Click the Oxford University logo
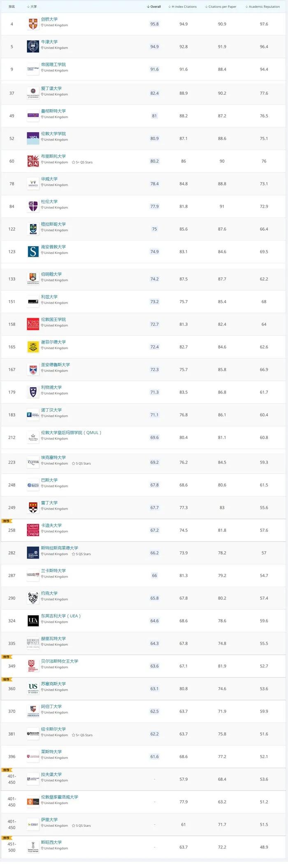The width and height of the screenshot is (288, 868). 33,47
